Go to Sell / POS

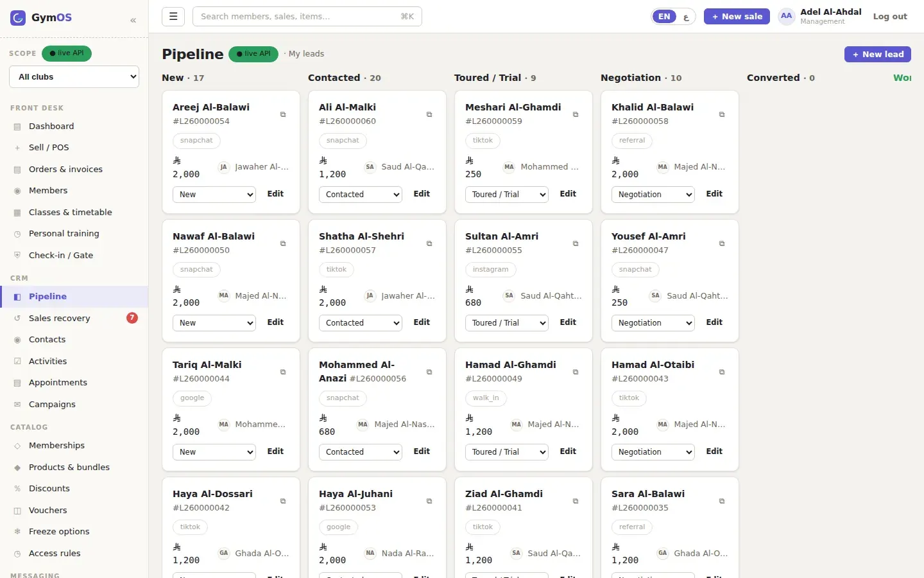[x=74, y=148]
